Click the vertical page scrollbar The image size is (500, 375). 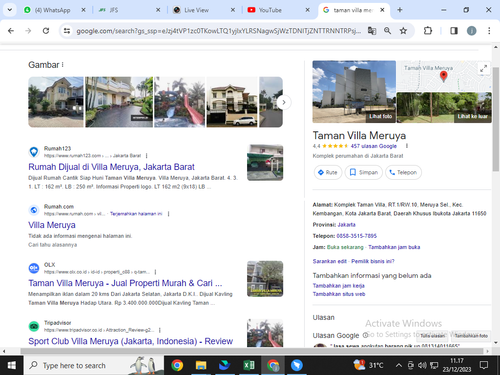496,119
